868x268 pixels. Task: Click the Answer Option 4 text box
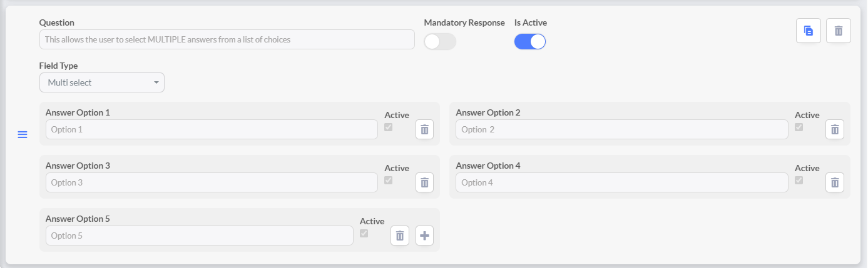tap(621, 182)
